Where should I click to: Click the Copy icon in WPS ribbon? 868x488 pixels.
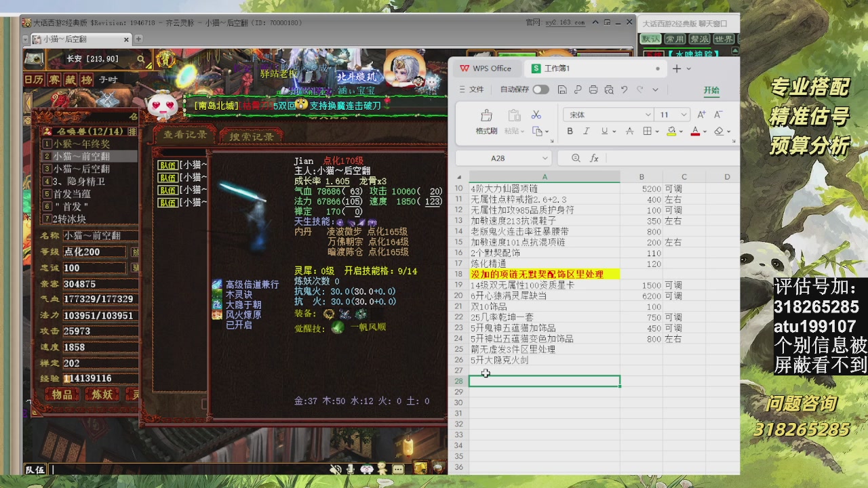coord(537,131)
